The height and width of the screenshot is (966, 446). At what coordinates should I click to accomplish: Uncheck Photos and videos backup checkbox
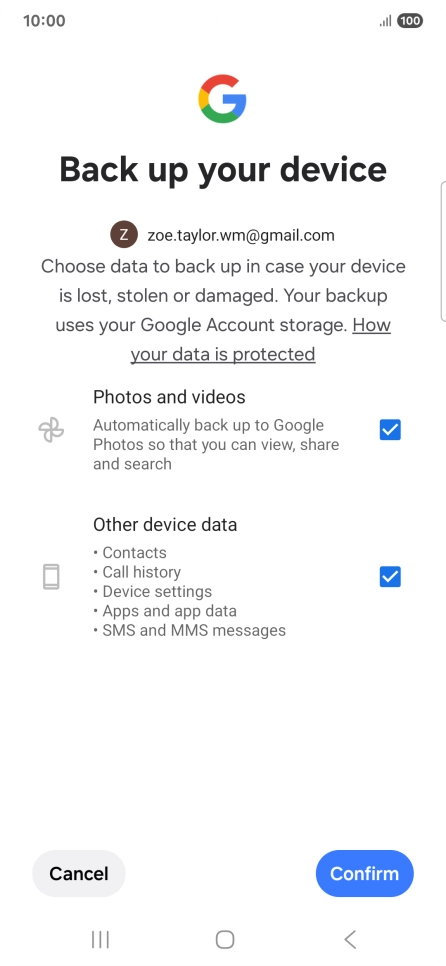(x=390, y=429)
